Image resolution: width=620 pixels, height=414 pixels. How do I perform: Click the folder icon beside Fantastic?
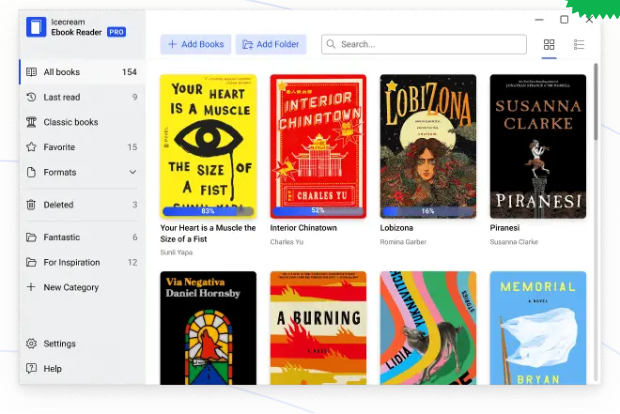click(x=31, y=237)
